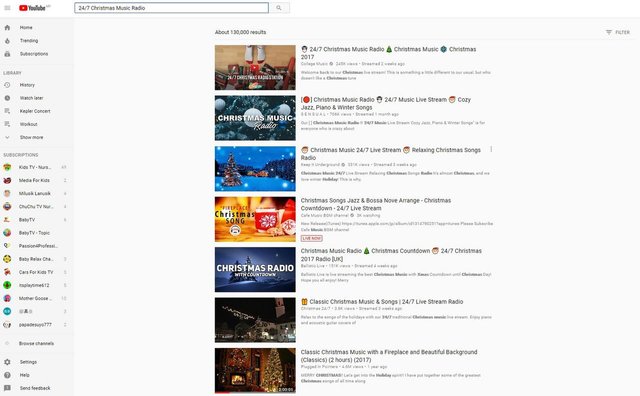The height and width of the screenshot is (396, 640).
Task: Open Cafe Music BGM channel link
Action: (x=324, y=215)
